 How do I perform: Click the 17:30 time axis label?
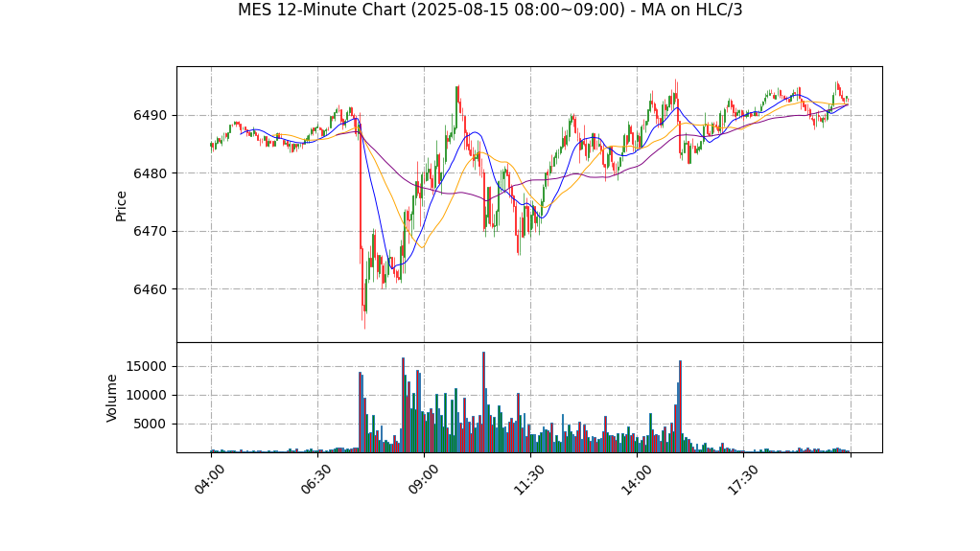742,480
